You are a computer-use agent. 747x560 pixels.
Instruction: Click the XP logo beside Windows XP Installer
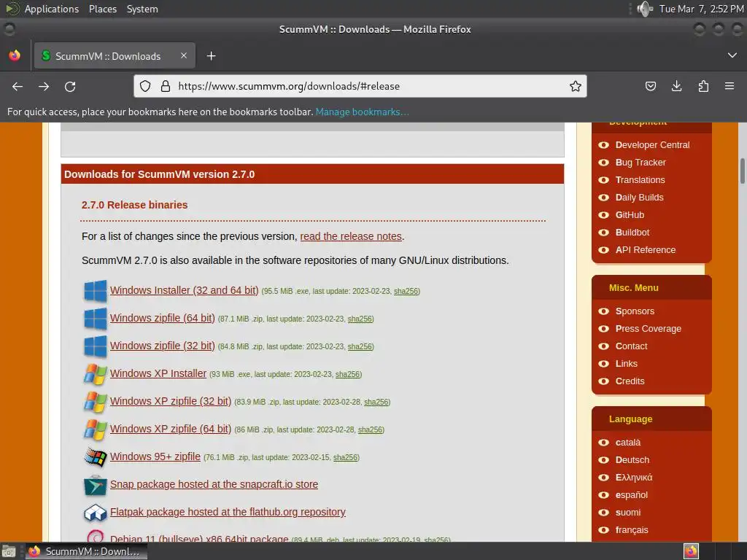[96, 374]
